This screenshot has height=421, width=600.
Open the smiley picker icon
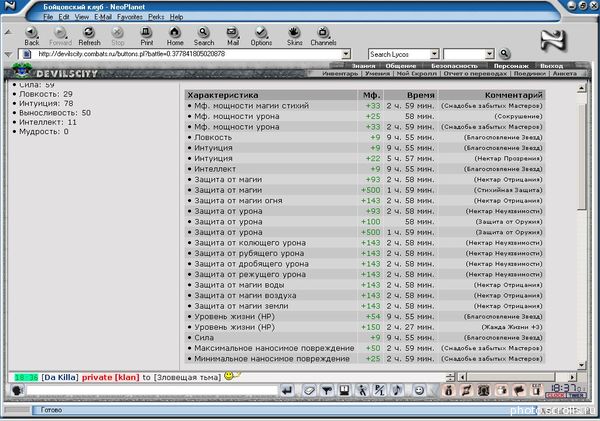click(419, 390)
